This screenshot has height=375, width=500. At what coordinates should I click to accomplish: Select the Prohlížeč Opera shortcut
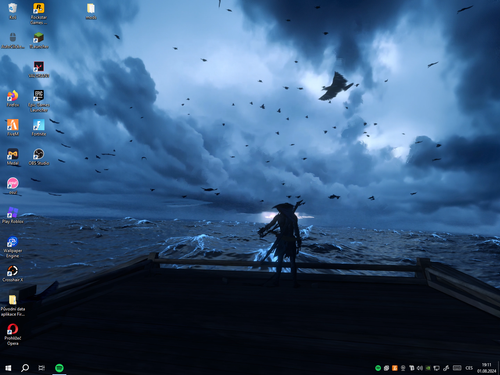pyautogui.click(x=13, y=334)
